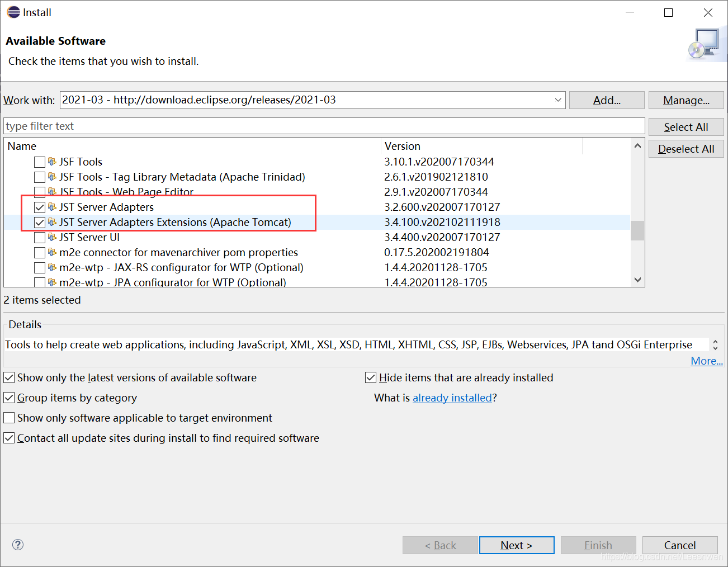
Task: Open the help question mark icon
Action: 18,545
